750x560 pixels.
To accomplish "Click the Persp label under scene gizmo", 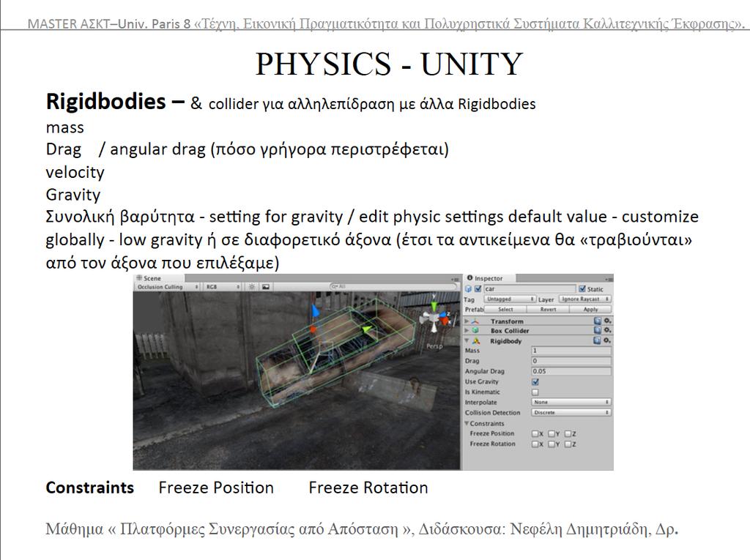I will (434, 346).
